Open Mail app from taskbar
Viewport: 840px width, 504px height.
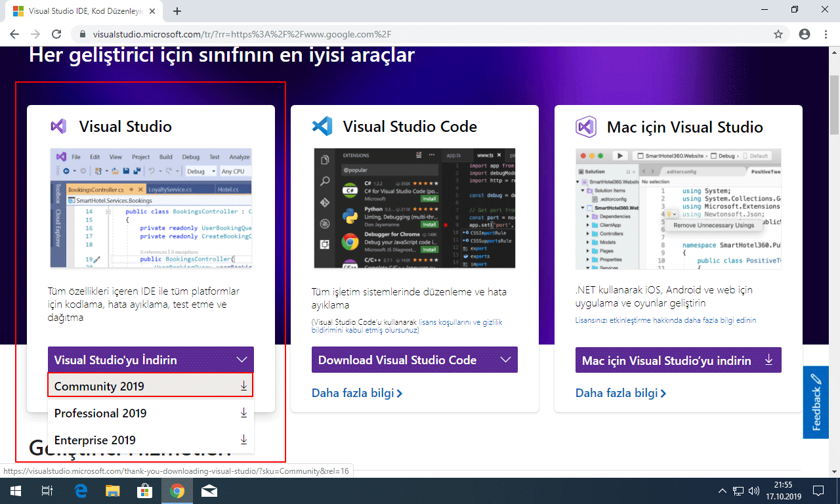tap(209, 491)
